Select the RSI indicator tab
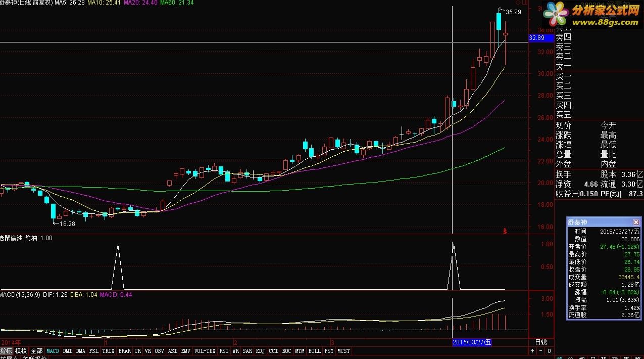 point(224,350)
